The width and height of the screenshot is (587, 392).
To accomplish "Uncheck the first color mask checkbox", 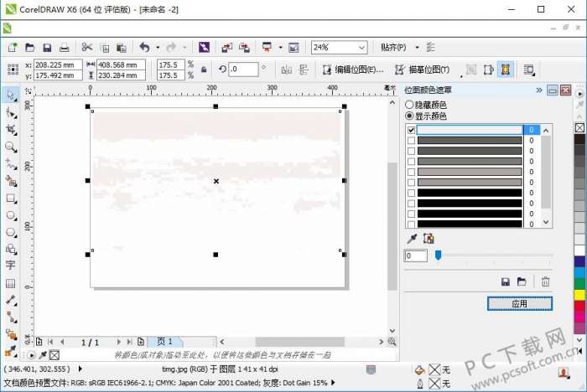I will tap(412, 130).
